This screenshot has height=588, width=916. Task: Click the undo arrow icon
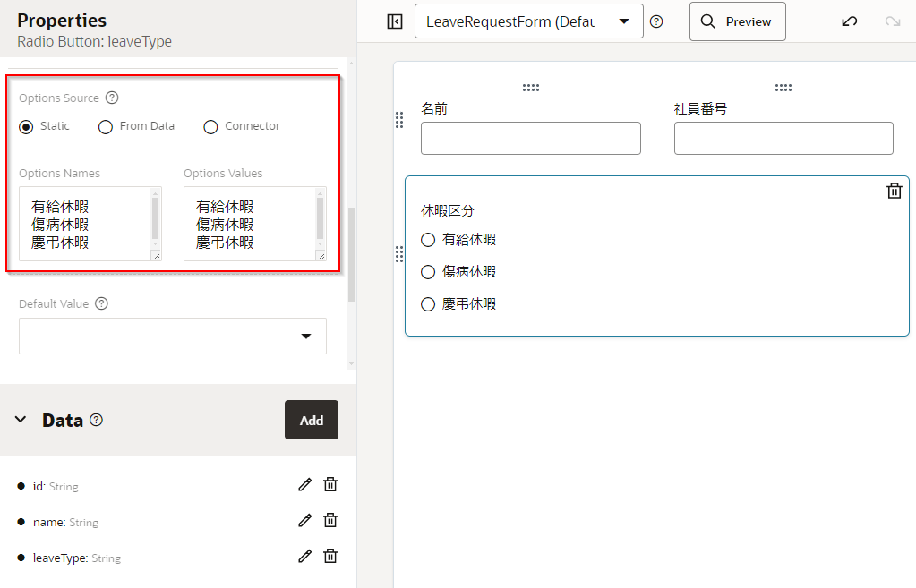coord(850,21)
